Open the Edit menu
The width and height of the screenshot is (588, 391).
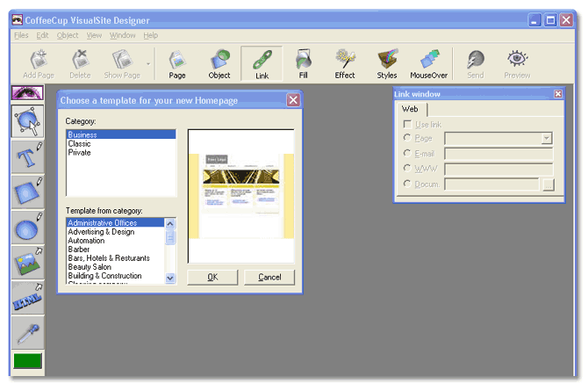(x=42, y=35)
